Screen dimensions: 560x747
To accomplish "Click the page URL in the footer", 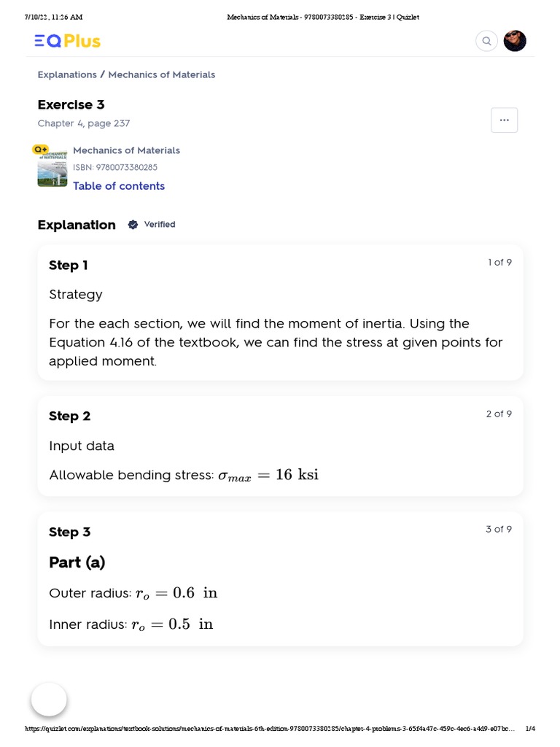I will pyautogui.click(x=270, y=729).
